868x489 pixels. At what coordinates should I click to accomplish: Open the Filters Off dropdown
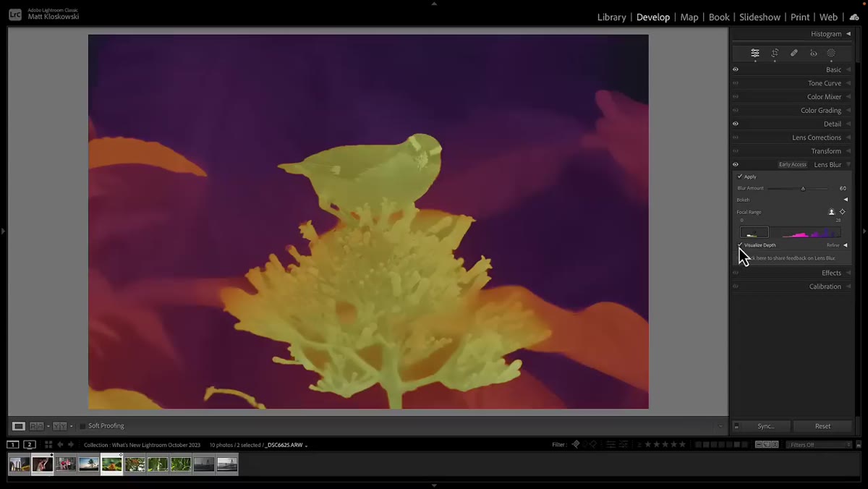tap(820, 444)
